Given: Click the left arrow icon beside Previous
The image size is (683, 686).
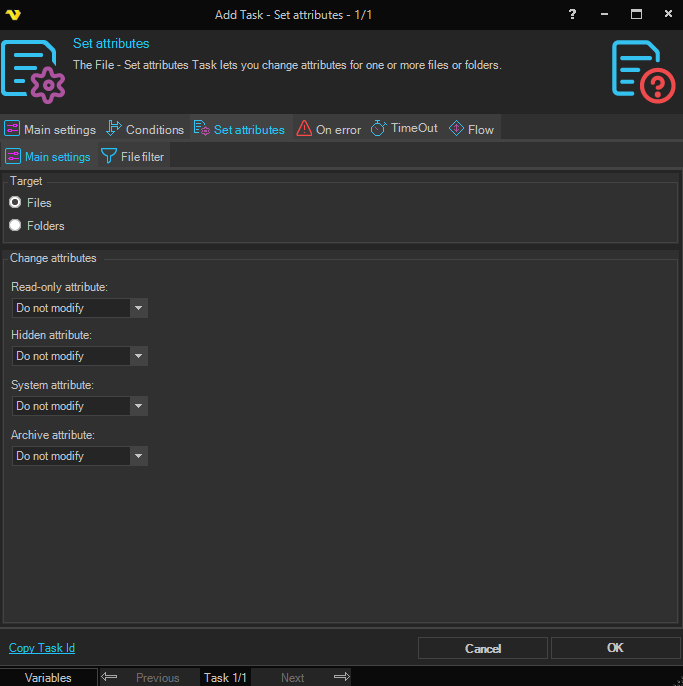Looking at the screenshot, I should pos(110,677).
